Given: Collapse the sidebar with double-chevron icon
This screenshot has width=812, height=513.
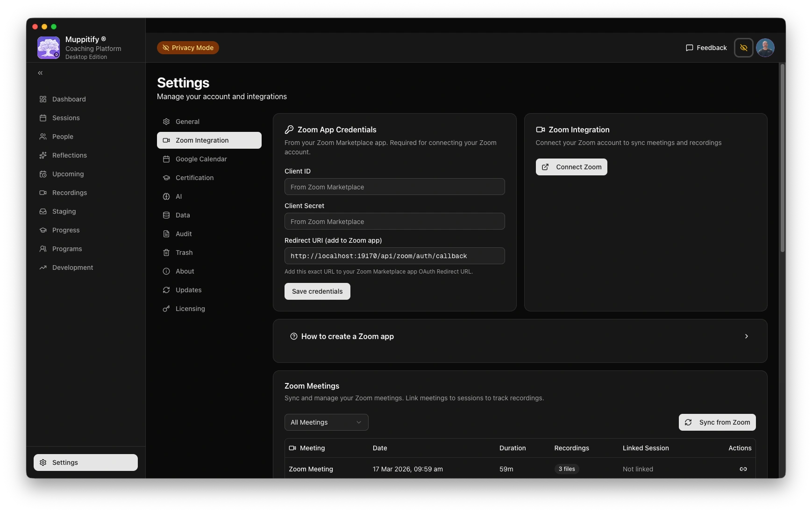Looking at the screenshot, I should pyautogui.click(x=40, y=73).
